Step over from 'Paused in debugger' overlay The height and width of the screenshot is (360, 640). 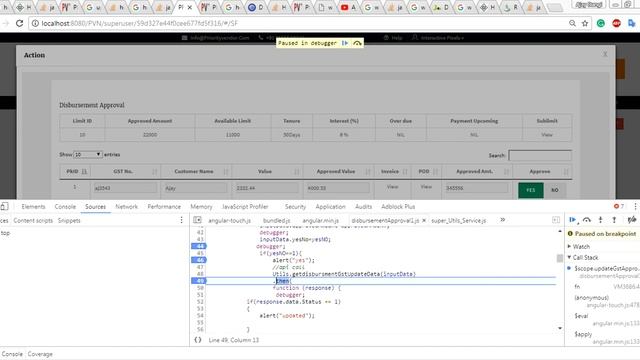coord(357,43)
